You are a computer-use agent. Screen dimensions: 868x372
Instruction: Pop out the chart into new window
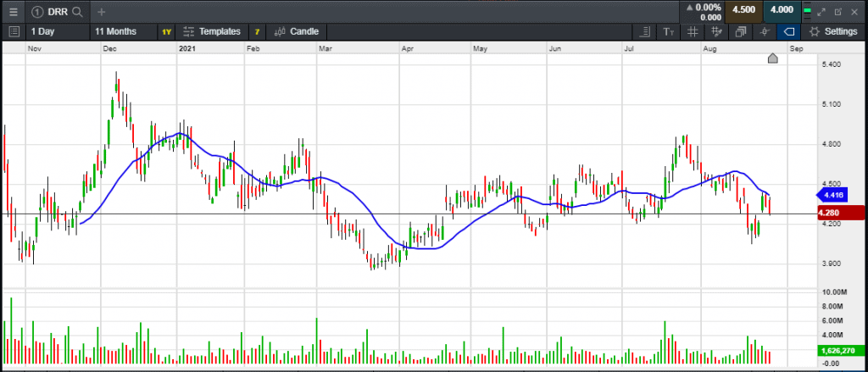[x=838, y=12]
